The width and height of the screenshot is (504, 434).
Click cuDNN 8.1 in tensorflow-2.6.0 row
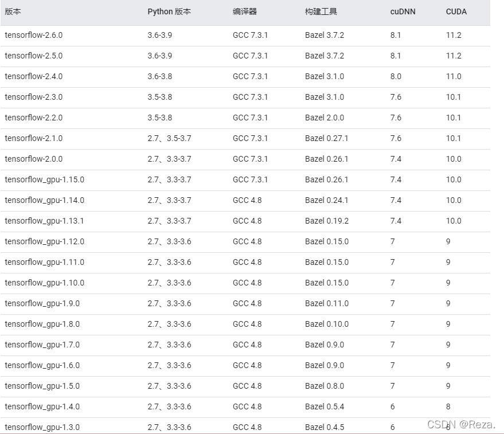[396, 35]
